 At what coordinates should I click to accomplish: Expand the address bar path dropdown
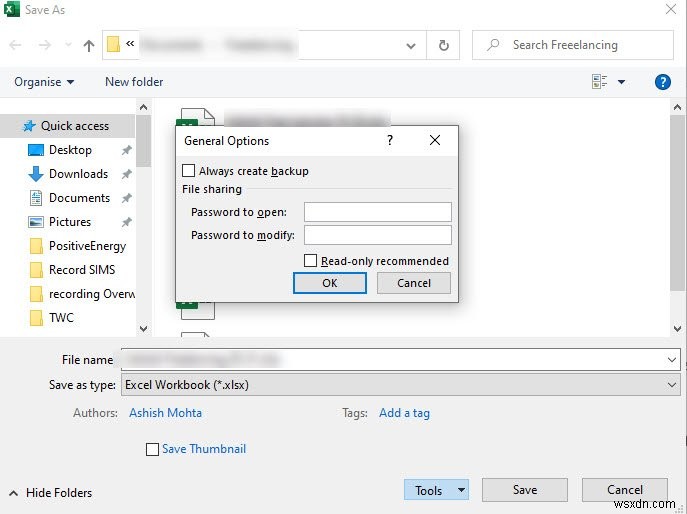pos(411,45)
